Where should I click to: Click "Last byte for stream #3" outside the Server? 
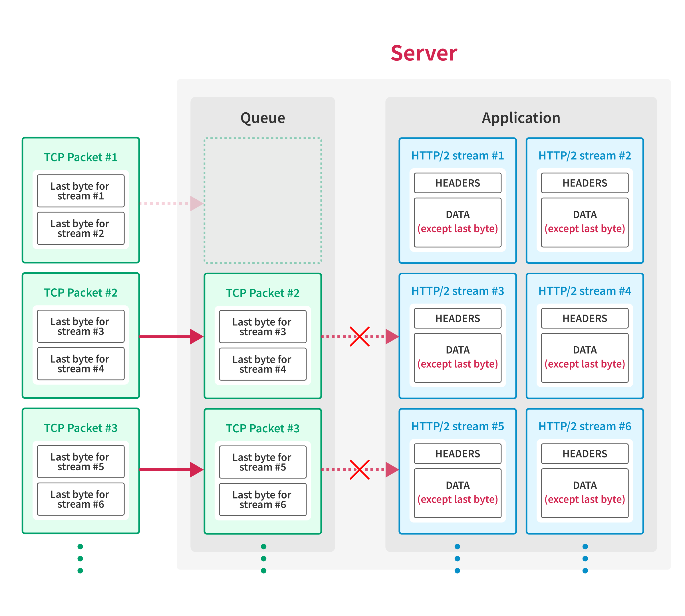tap(80, 326)
